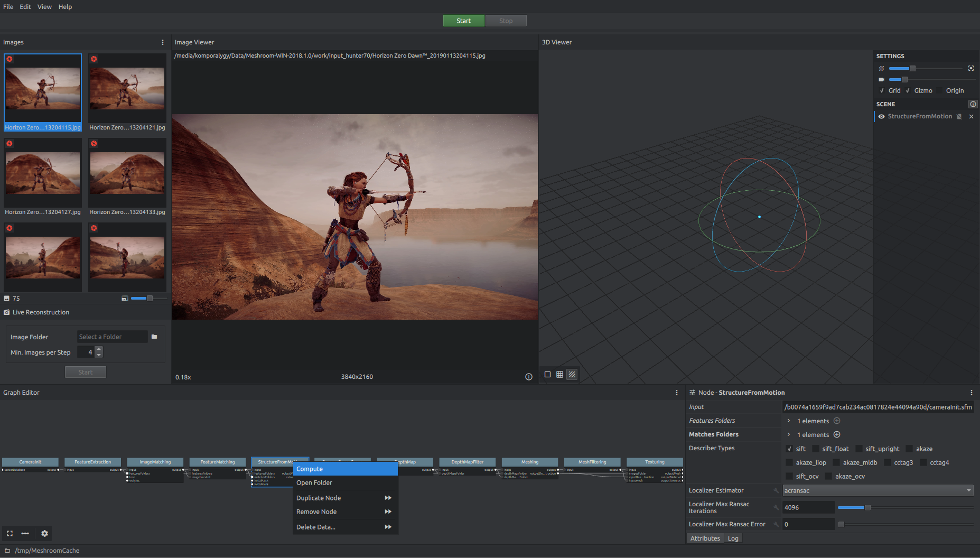Click the no-media icon next to StructureFromMotion

coord(959,116)
